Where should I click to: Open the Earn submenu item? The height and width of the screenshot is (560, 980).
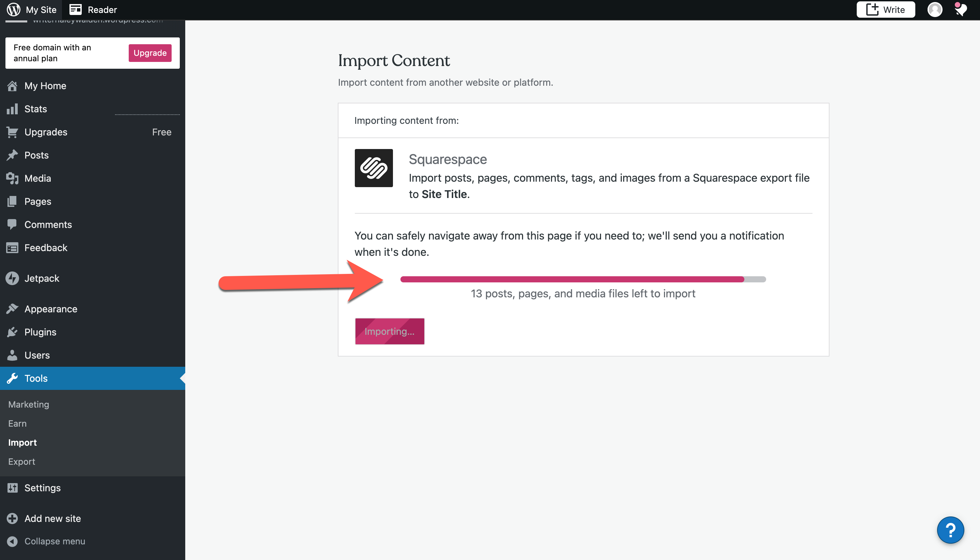(17, 424)
